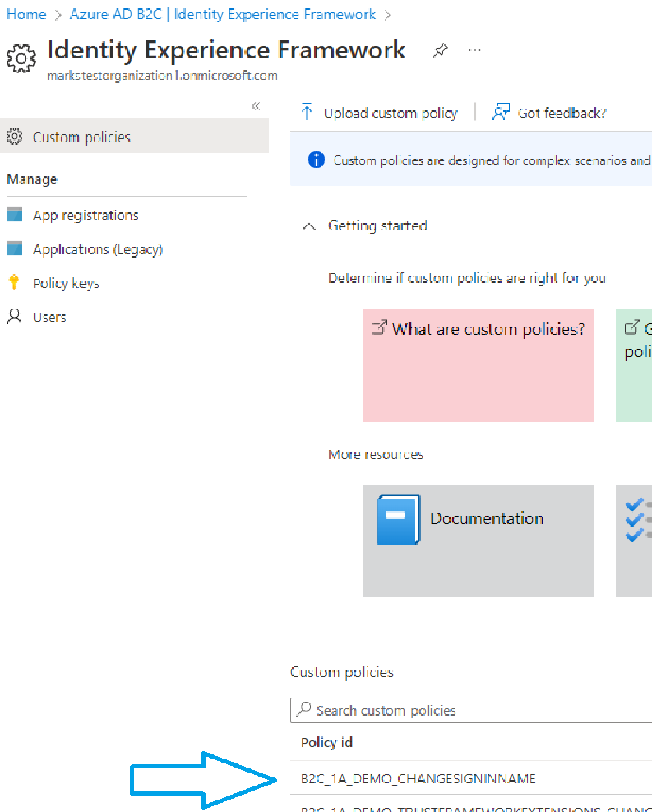Viewport: 652px width, 812px height.
Task: Click external link icon on green card
Action: coord(631,327)
